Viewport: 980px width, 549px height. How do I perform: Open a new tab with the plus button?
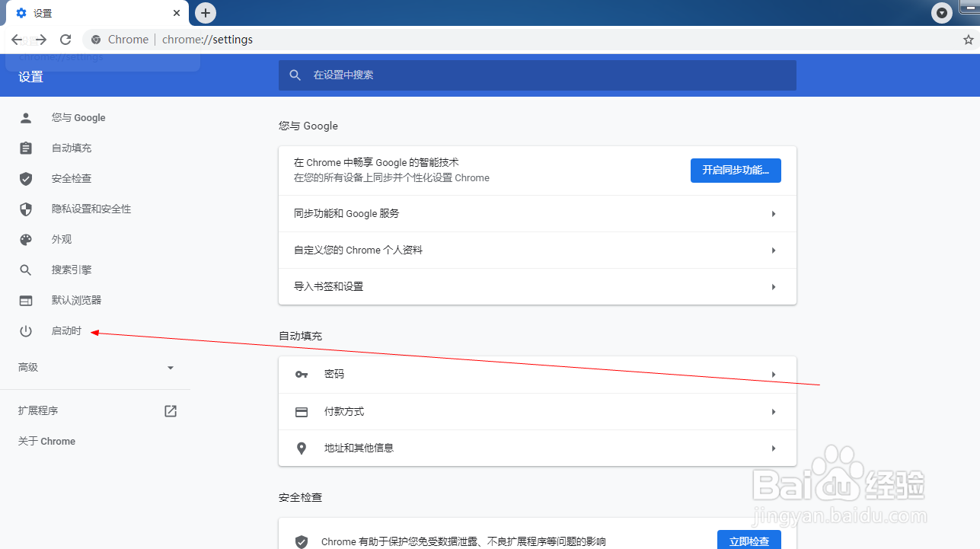point(206,13)
